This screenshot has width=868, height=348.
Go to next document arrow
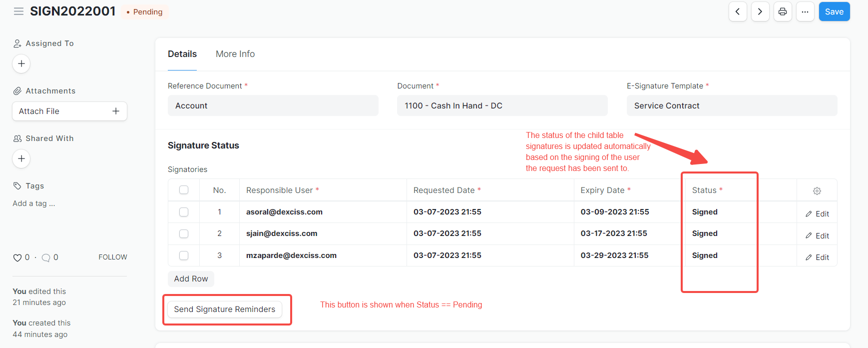pyautogui.click(x=760, y=11)
